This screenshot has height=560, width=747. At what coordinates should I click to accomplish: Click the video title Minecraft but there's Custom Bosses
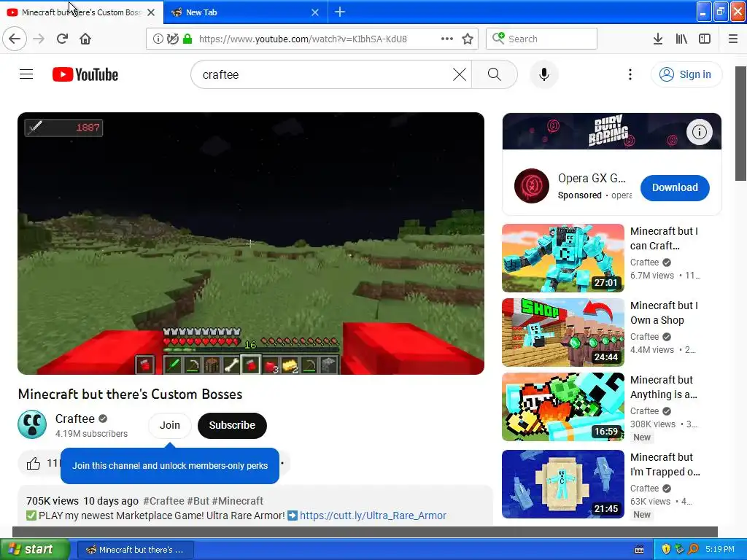click(130, 394)
